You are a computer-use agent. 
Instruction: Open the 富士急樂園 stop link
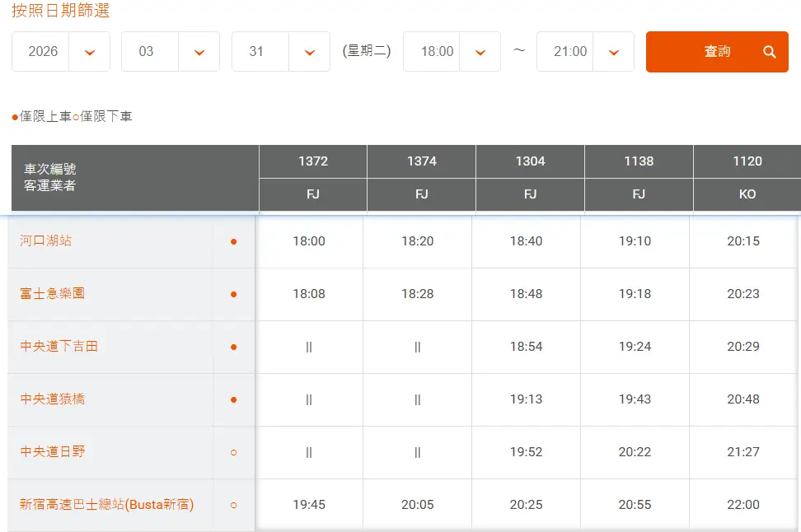click(x=53, y=293)
